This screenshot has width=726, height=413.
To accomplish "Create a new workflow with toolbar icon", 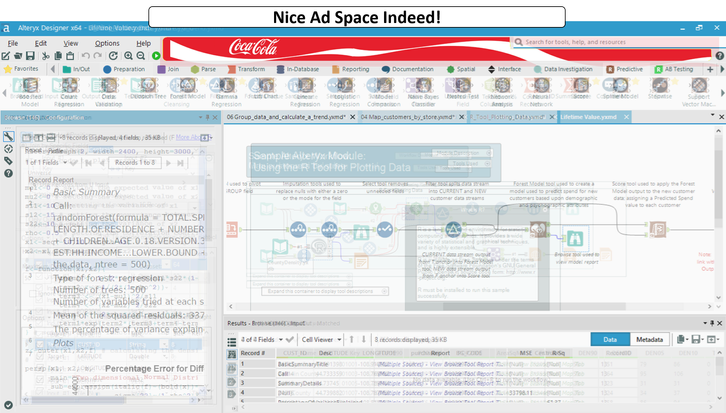I will point(6,56).
